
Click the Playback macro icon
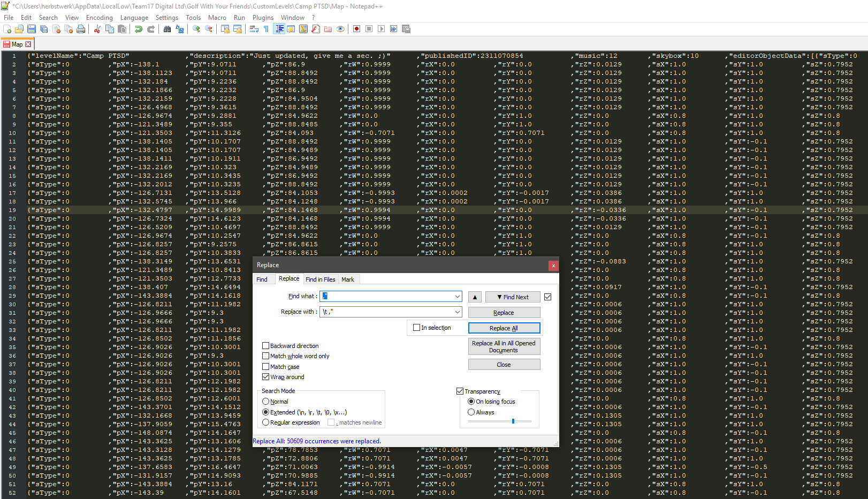tap(382, 29)
